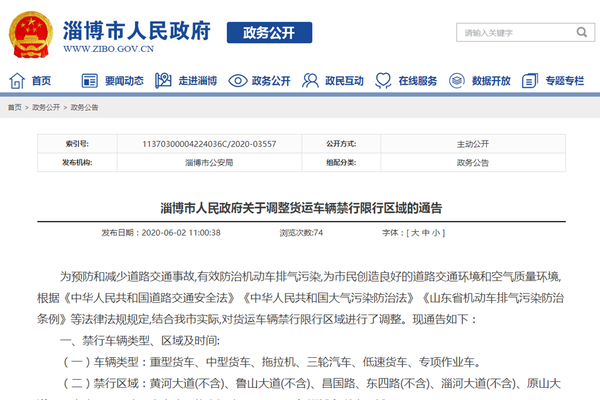
Task: Click the home (首页) house icon
Action: tap(17, 81)
